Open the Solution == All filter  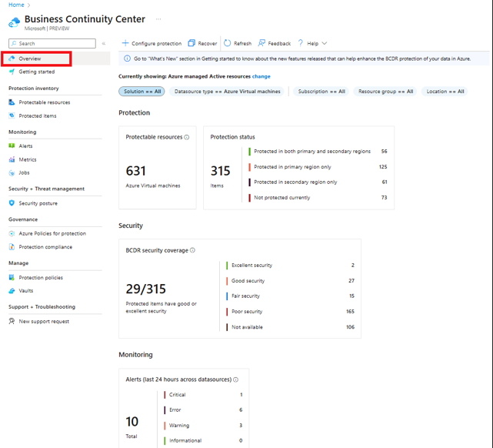(x=142, y=92)
